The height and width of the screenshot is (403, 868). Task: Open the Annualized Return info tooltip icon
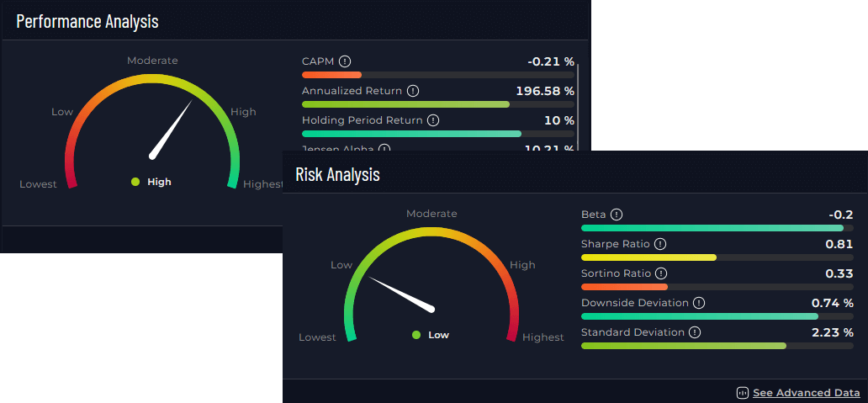(412, 91)
